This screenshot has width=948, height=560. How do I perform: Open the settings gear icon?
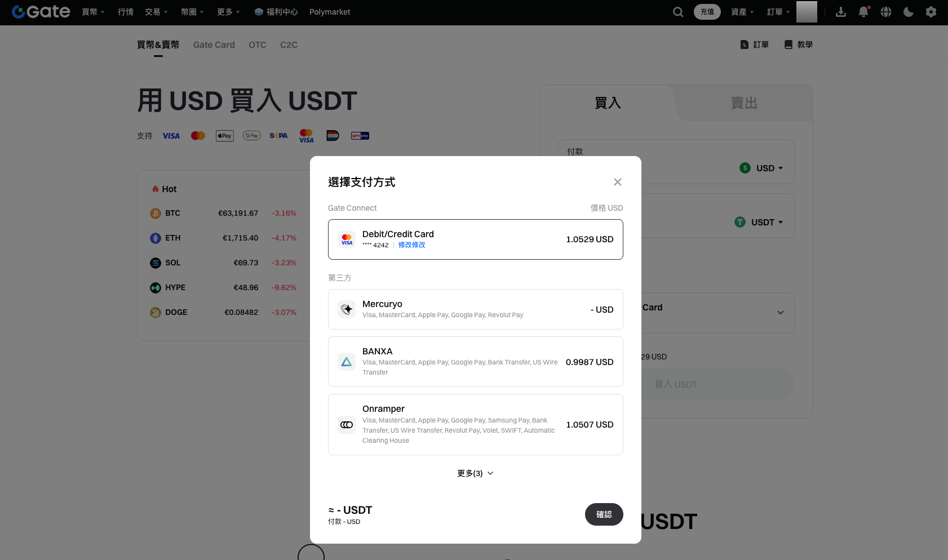pos(931,12)
